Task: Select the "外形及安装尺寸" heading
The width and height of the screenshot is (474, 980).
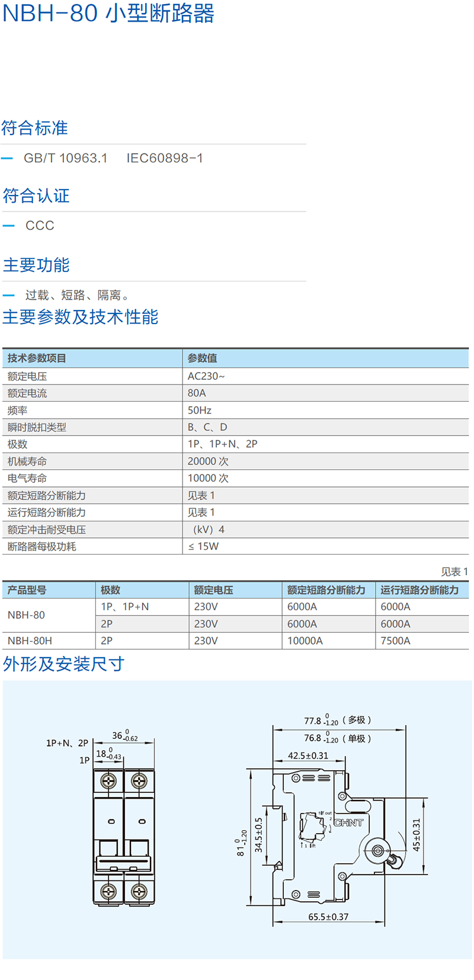Action: [x=63, y=664]
